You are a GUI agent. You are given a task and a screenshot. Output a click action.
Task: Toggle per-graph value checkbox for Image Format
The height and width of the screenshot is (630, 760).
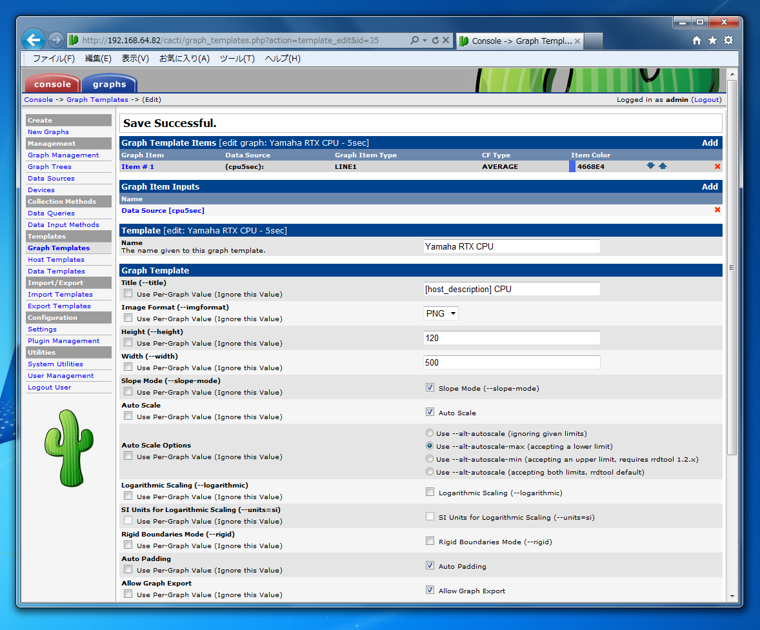coord(128,318)
